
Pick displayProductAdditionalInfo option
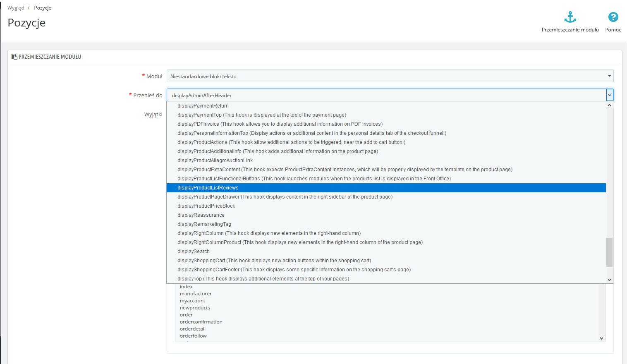(386, 151)
